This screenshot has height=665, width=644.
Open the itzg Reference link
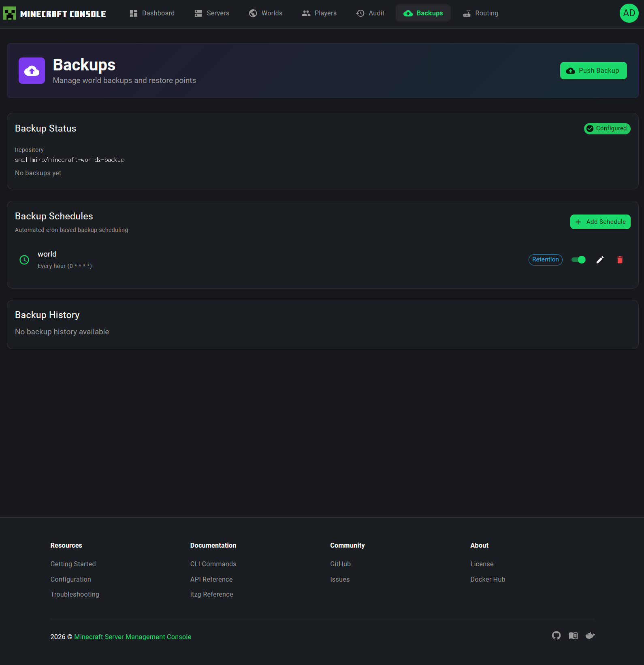tap(211, 595)
